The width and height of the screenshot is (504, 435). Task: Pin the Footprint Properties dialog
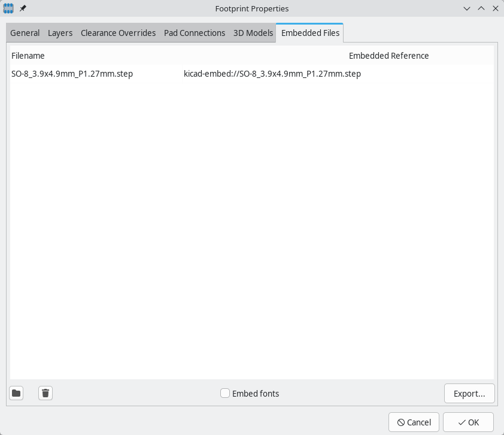23,8
